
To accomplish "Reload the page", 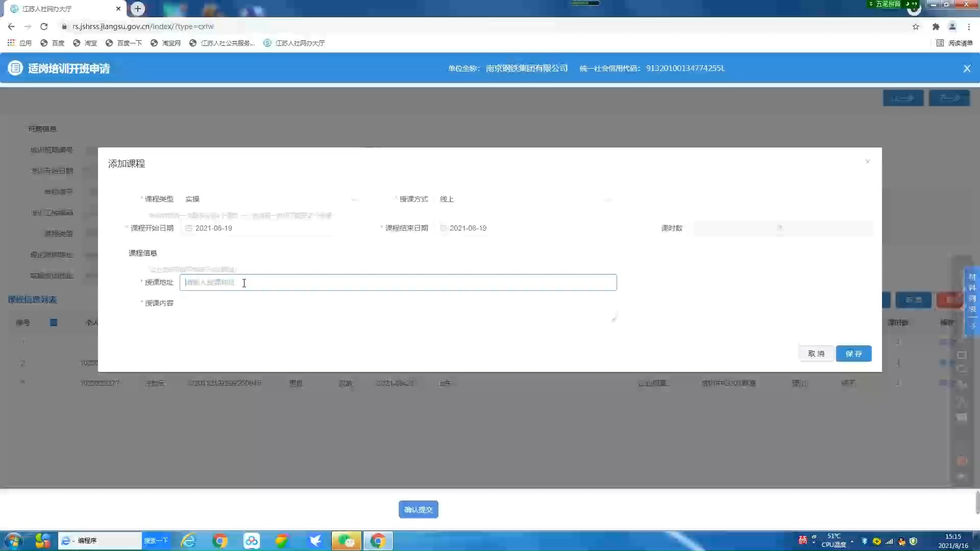I will pos(44,27).
